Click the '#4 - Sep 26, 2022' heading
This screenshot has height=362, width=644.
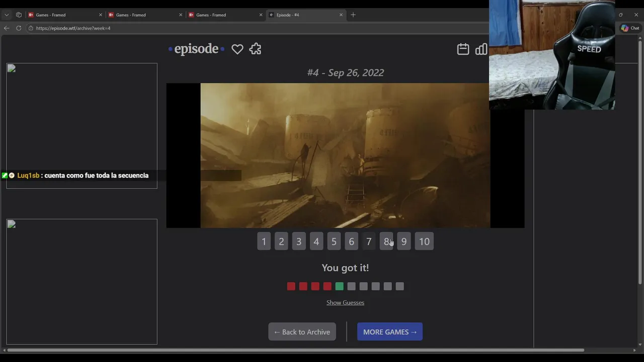click(345, 72)
